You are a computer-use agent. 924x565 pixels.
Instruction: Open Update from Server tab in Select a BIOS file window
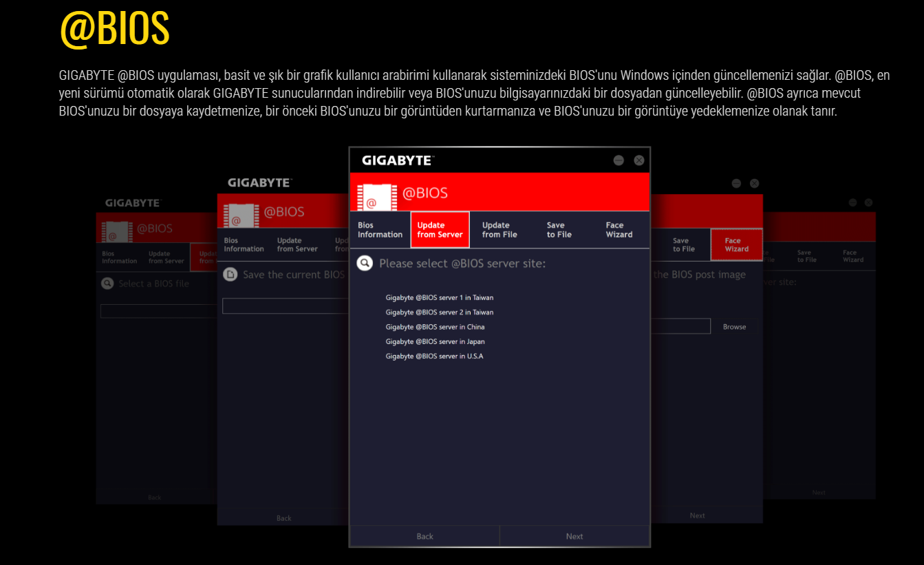[x=166, y=257]
